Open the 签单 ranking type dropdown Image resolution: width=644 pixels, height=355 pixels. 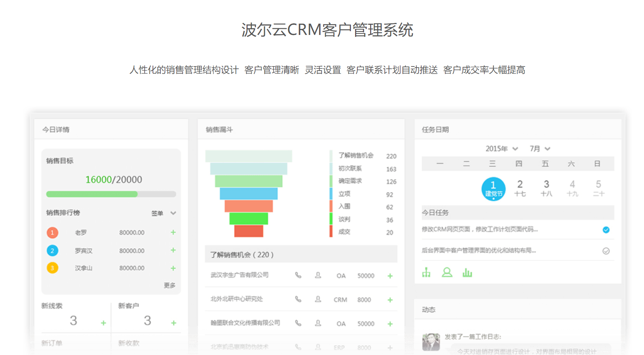click(163, 213)
